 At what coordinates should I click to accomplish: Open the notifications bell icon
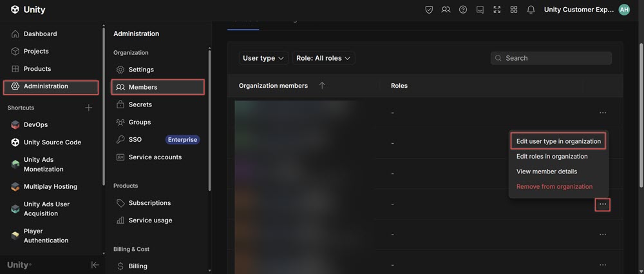click(x=531, y=10)
